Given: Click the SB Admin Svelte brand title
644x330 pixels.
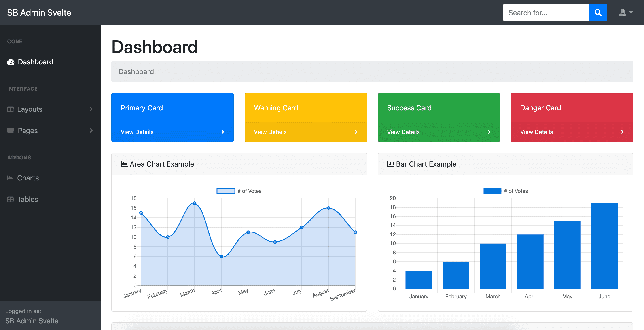Looking at the screenshot, I should [x=39, y=13].
